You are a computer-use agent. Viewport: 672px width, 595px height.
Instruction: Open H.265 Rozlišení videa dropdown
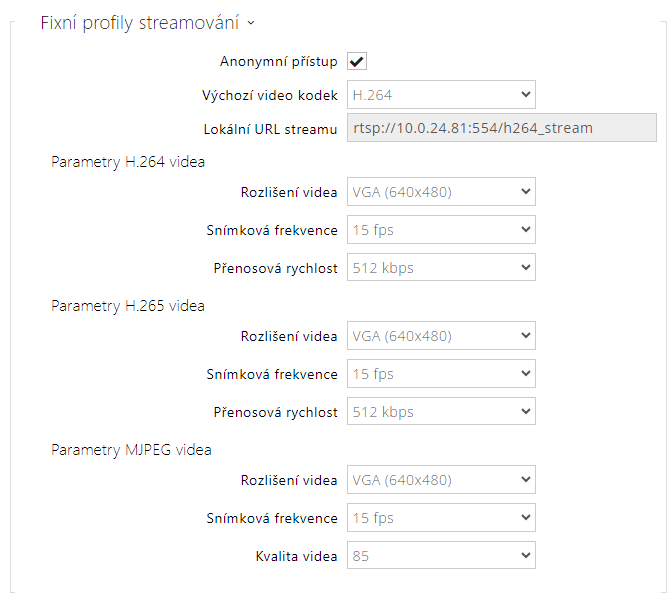441,336
